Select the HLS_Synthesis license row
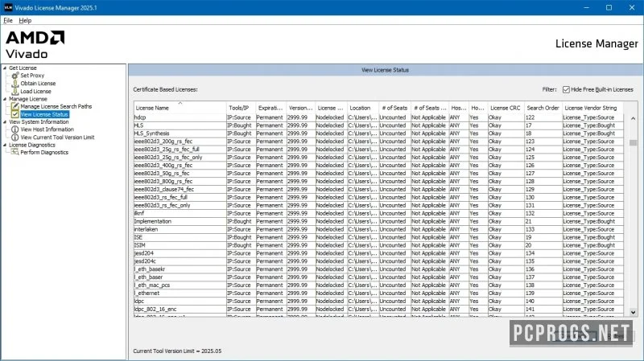 click(x=378, y=133)
